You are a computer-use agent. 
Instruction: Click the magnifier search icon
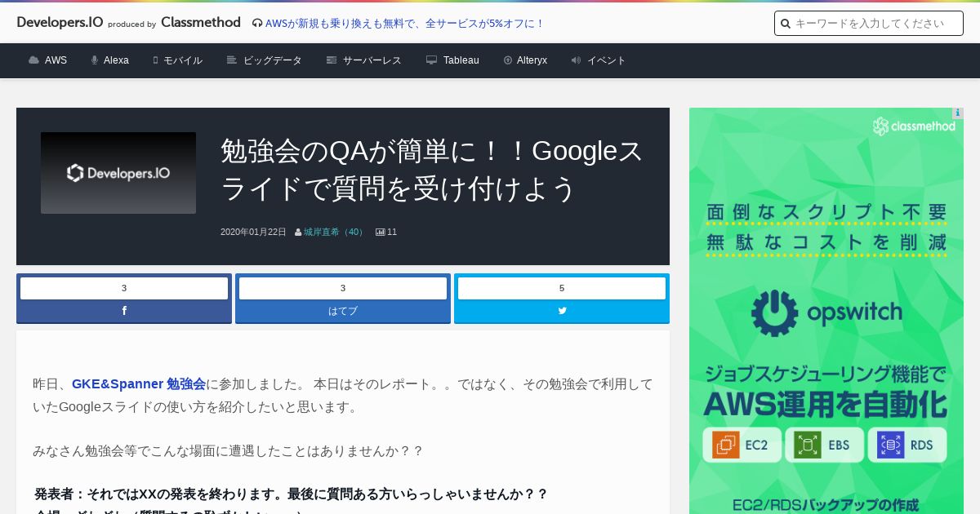[x=786, y=24]
